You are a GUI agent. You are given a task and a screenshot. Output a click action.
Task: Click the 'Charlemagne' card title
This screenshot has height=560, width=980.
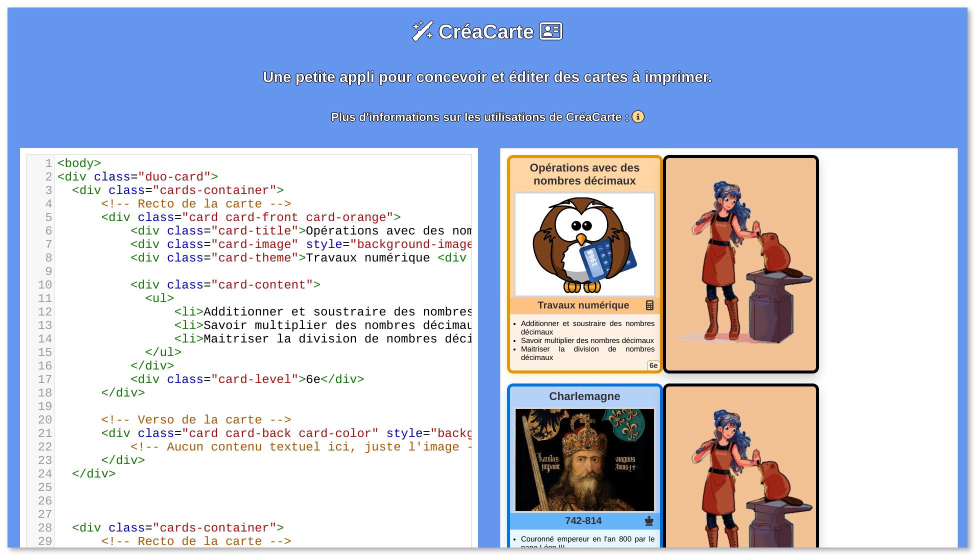584,396
